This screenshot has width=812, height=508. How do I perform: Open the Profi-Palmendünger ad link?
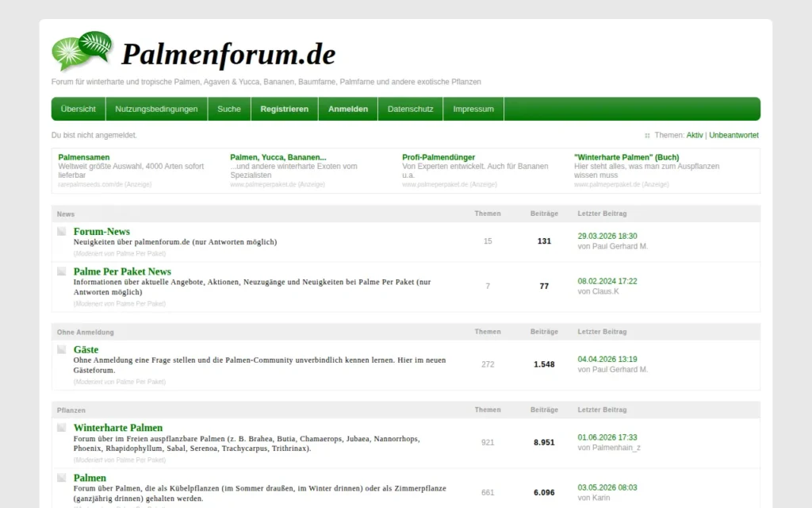pos(438,157)
